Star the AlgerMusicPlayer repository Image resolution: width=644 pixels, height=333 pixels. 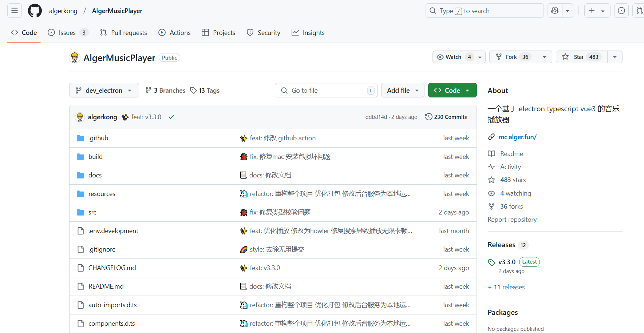pyautogui.click(x=582, y=57)
